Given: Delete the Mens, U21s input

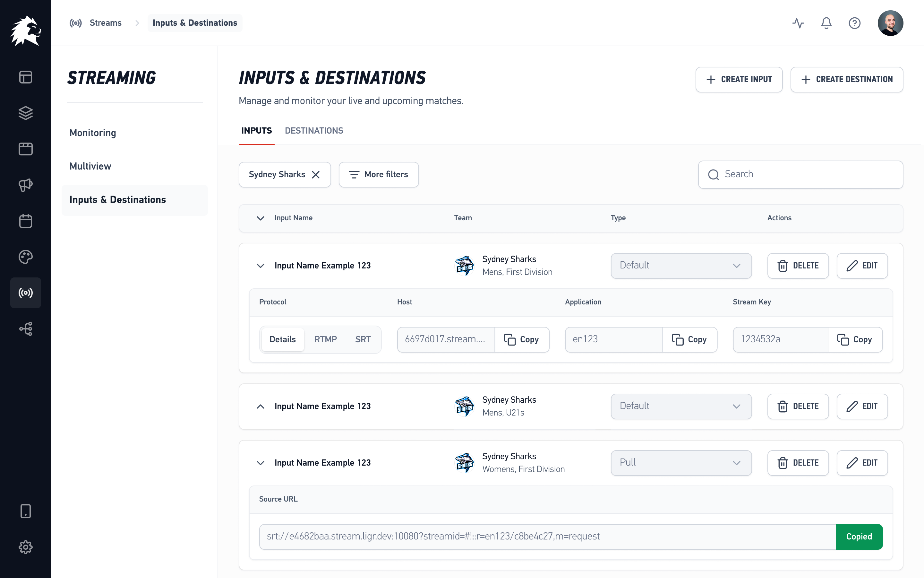Looking at the screenshot, I should point(798,406).
